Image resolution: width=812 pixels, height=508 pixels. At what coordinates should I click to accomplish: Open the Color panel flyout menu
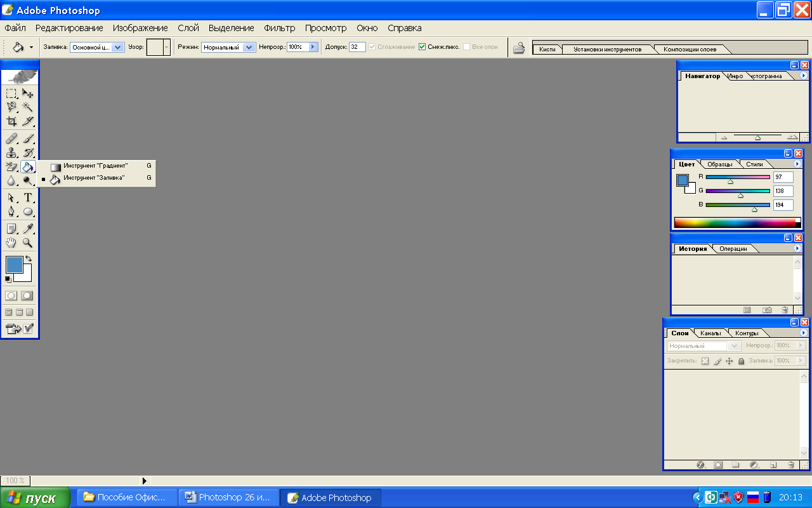(798, 164)
